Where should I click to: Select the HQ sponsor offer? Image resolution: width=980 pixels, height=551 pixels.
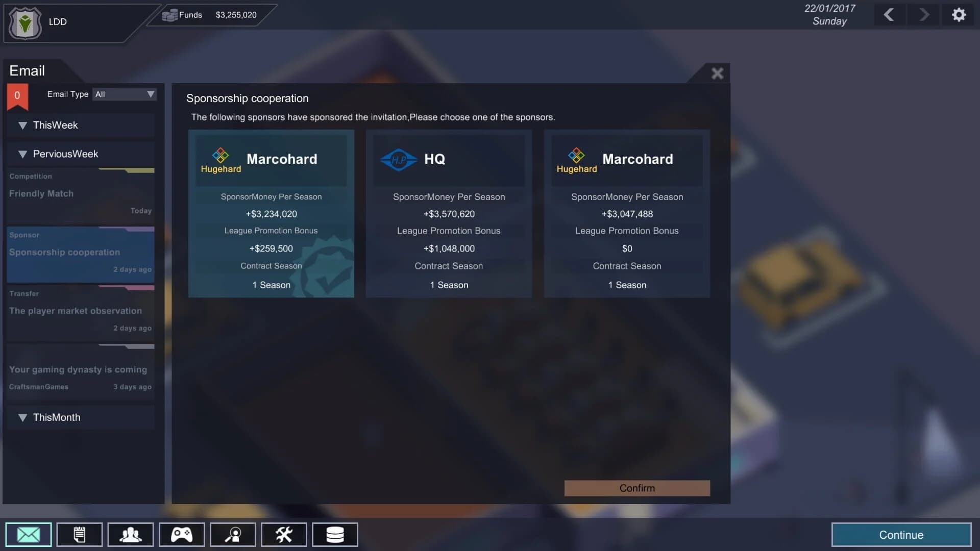click(449, 214)
